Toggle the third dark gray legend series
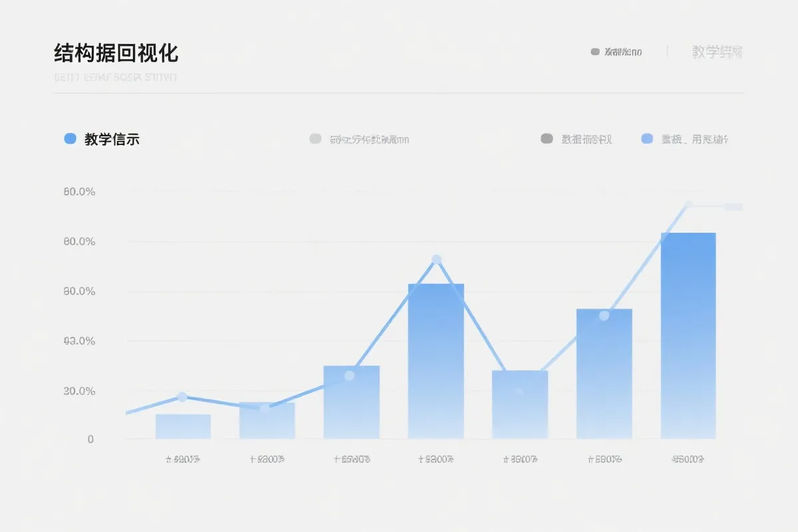Image resolution: width=798 pixels, height=532 pixels. (x=585, y=139)
